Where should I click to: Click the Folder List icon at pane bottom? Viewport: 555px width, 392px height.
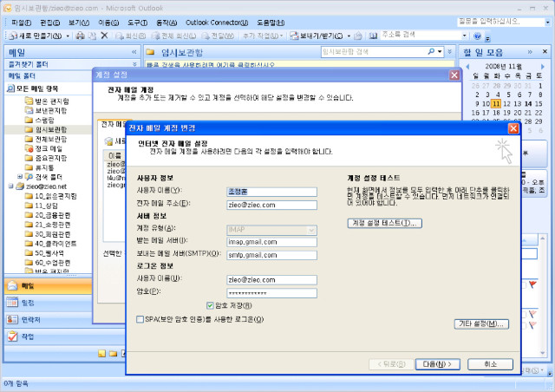pos(114,353)
